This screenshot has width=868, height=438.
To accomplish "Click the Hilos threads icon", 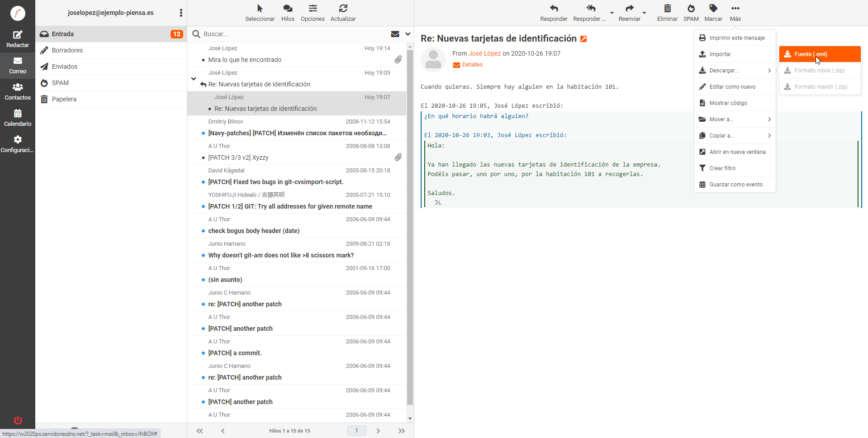I will (288, 9).
